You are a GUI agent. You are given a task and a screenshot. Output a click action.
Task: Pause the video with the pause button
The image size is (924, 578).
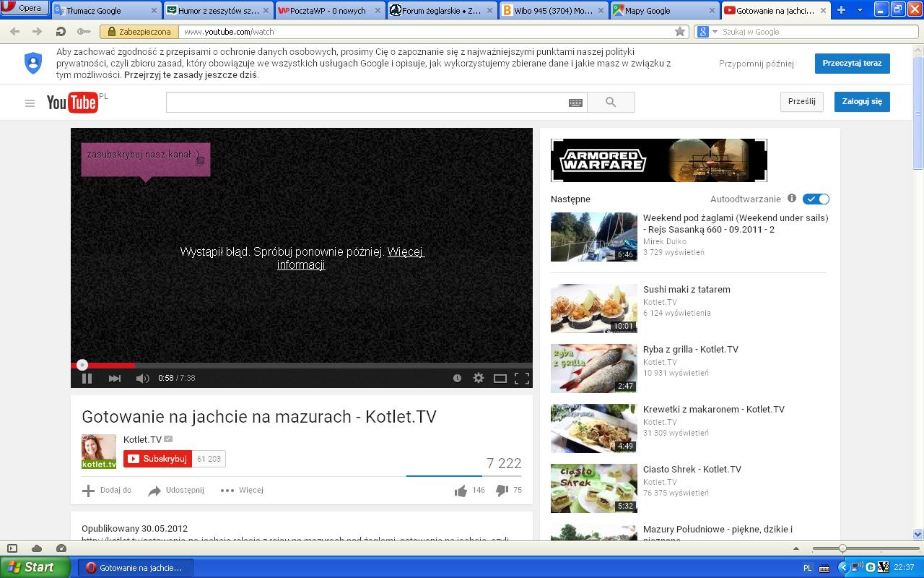point(87,378)
